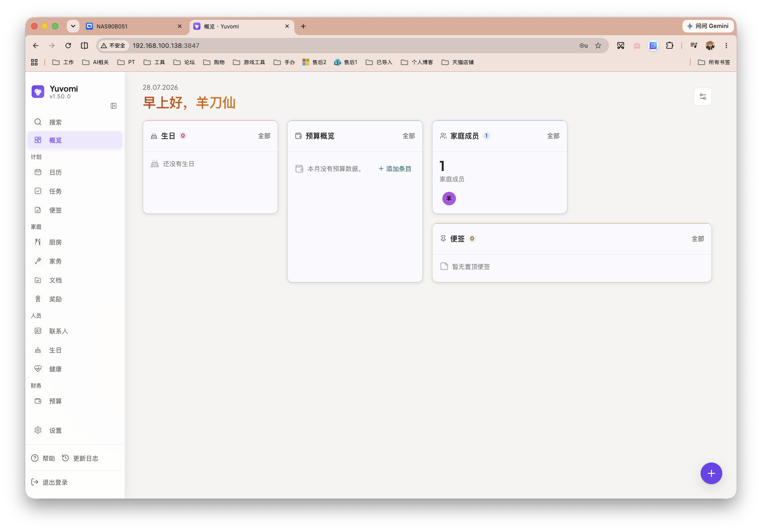This screenshot has height=532, width=762.
Task: Open the 天猫店铺 bookmarks folder
Action: [x=458, y=62]
